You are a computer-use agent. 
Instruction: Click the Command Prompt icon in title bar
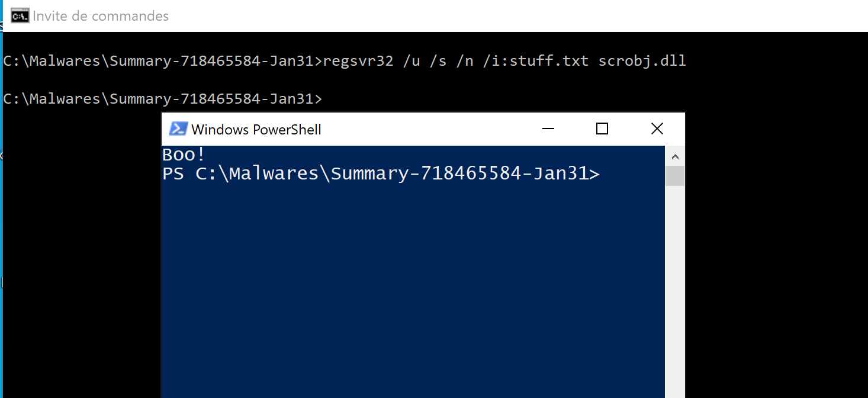[x=20, y=16]
